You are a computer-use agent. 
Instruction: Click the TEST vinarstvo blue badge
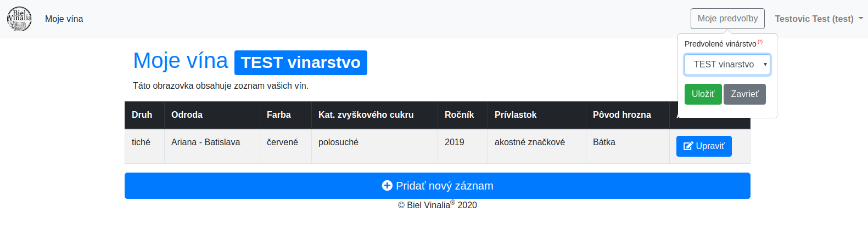[x=301, y=62]
